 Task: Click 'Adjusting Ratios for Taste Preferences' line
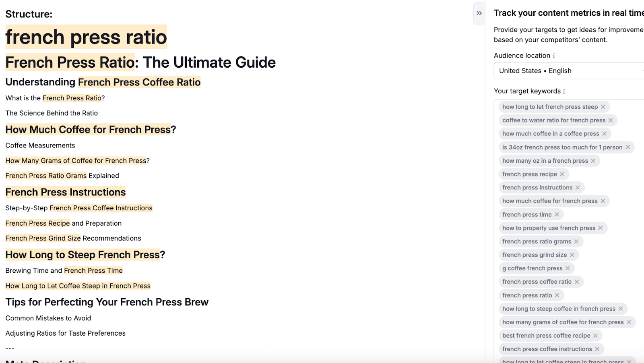[65, 333]
